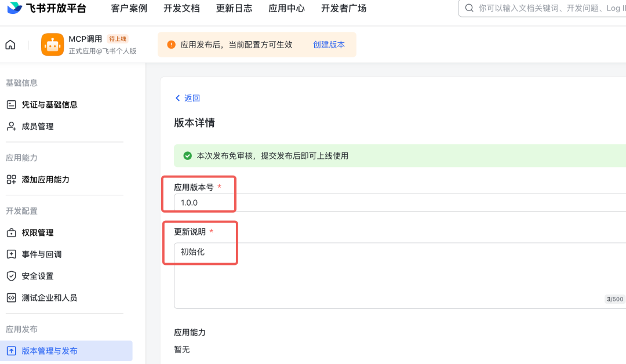The width and height of the screenshot is (626, 364).
Task: Click the 安全设置 shield icon
Action: (11, 276)
